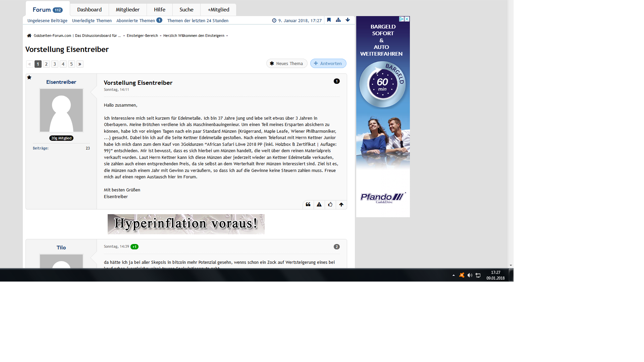Open the sitemap icon next to the bookmark
This screenshot has width=644, height=362.
[x=338, y=20]
